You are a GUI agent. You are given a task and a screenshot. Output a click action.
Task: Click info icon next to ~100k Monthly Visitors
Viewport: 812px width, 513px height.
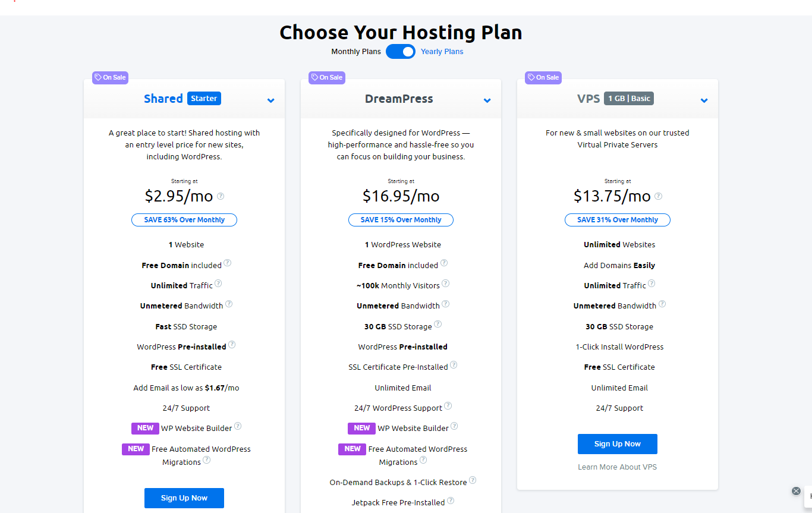tap(445, 284)
